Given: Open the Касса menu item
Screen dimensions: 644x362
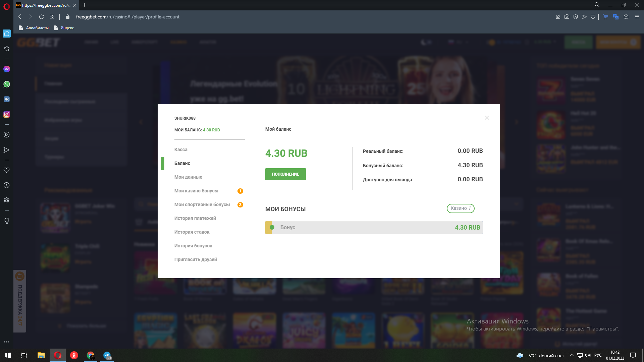Looking at the screenshot, I should (x=181, y=149).
